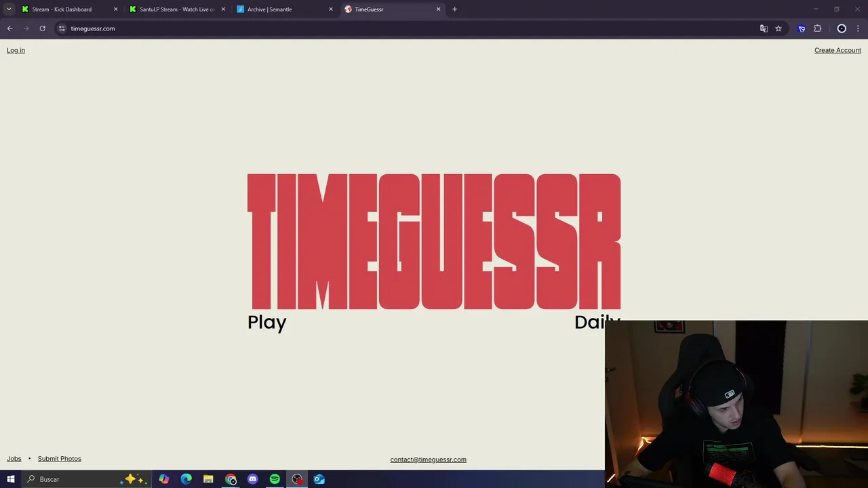Image resolution: width=868 pixels, height=488 pixels.
Task: Open the Chrome three-dot menu
Action: (x=858, y=28)
